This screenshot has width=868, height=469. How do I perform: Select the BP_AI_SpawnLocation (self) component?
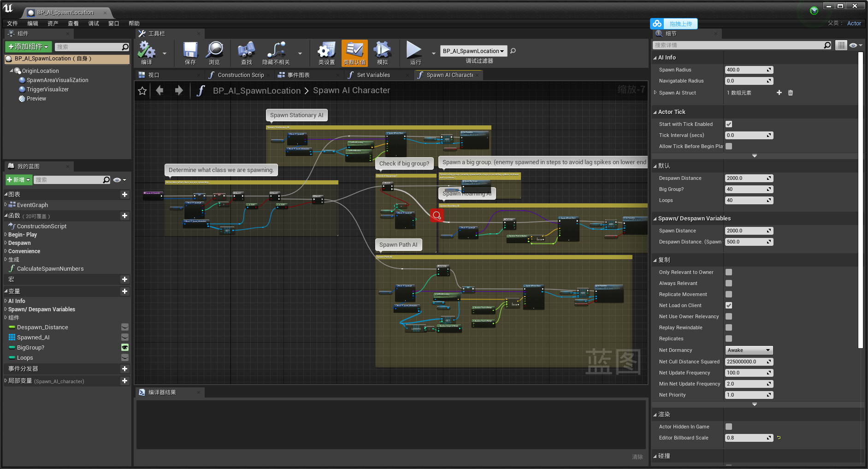click(67, 59)
